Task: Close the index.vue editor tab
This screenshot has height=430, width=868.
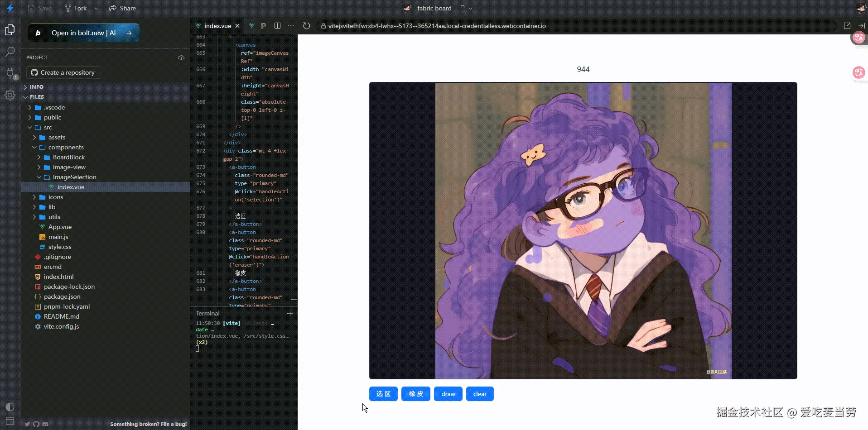Action: click(x=237, y=26)
